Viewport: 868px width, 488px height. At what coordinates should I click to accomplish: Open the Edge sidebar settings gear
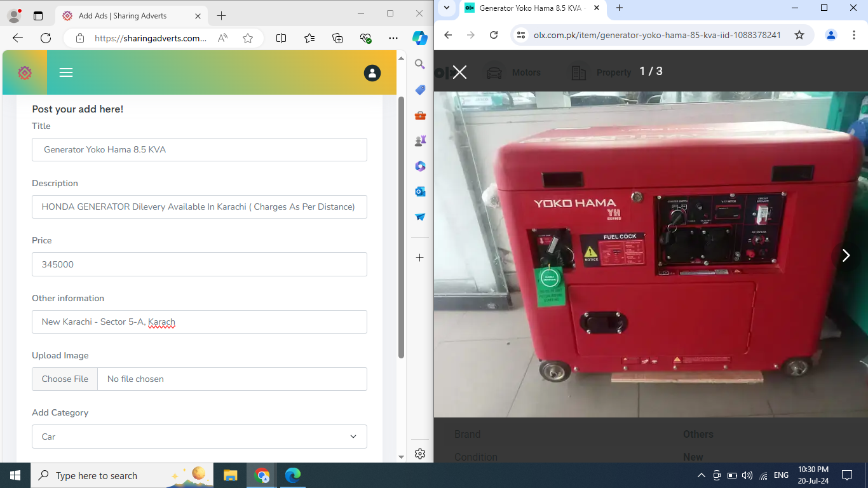420,454
